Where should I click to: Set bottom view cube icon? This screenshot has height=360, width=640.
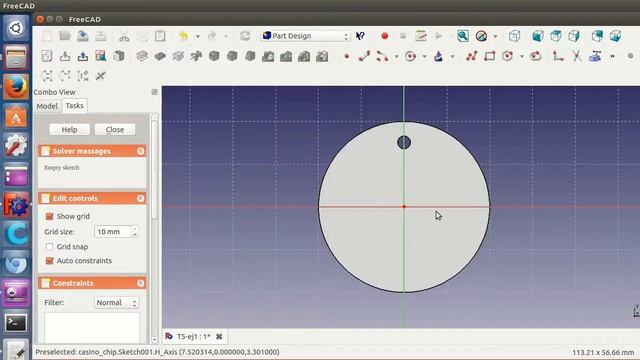[x=615, y=36]
